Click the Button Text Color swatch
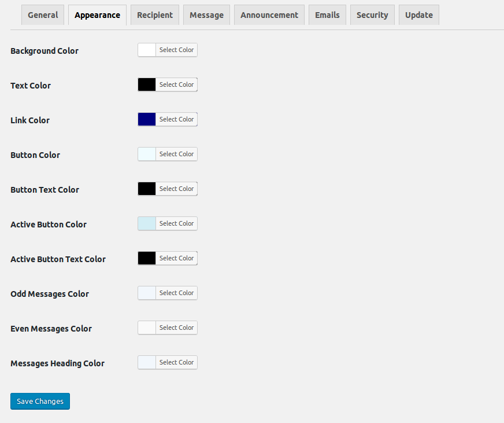Screen dimensions: 504x423 click(147, 189)
